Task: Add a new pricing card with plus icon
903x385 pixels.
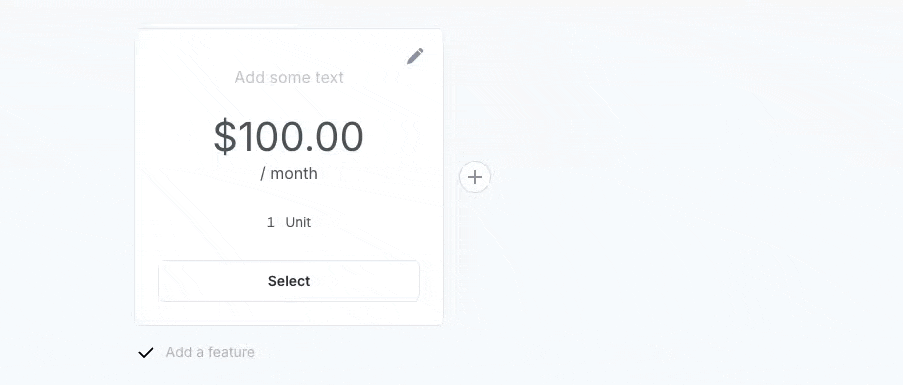Action: pos(475,177)
